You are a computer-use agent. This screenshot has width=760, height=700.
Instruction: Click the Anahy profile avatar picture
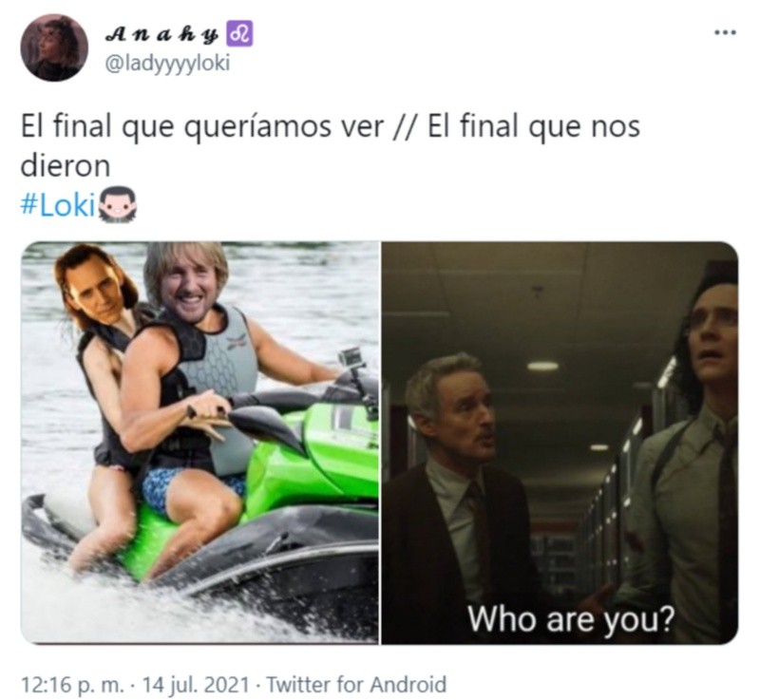[x=54, y=47]
